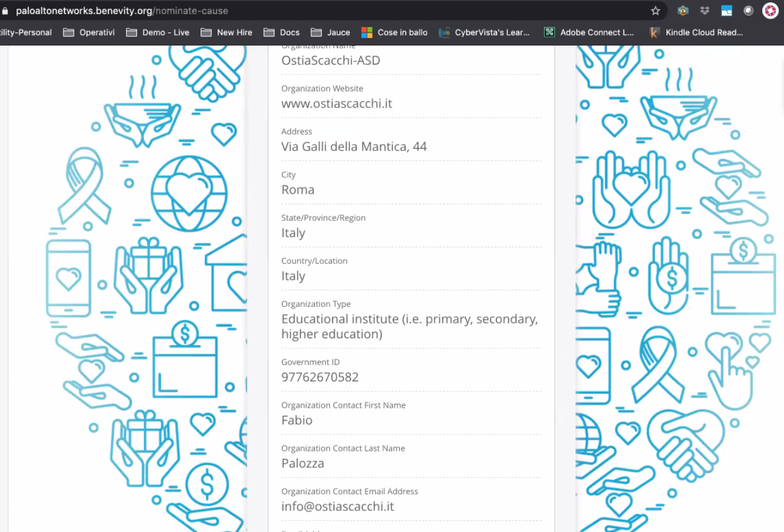Viewport: 784px width, 532px height.
Task: Click the Roma city value
Action: pyautogui.click(x=298, y=189)
